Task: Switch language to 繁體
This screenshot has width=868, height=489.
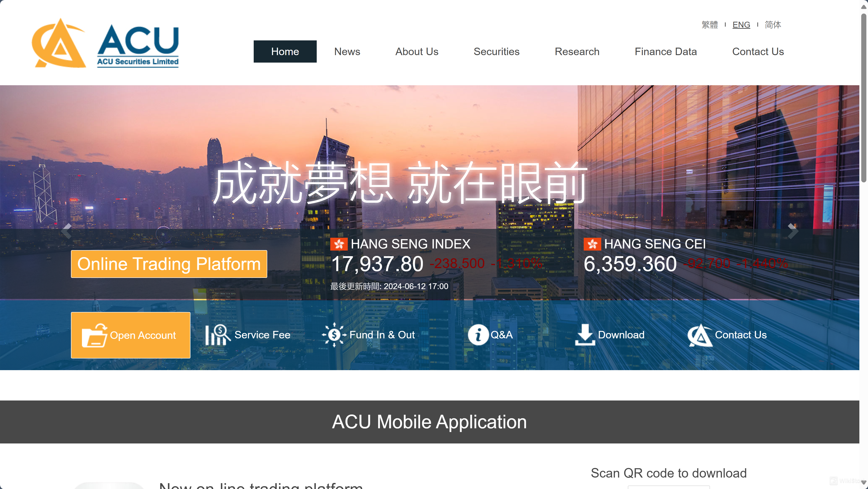Action: (710, 25)
